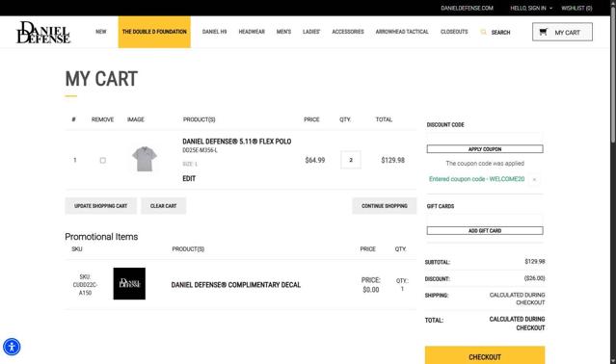Open the Accessories menu
The width and height of the screenshot is (616, 364).
(348, 32)
